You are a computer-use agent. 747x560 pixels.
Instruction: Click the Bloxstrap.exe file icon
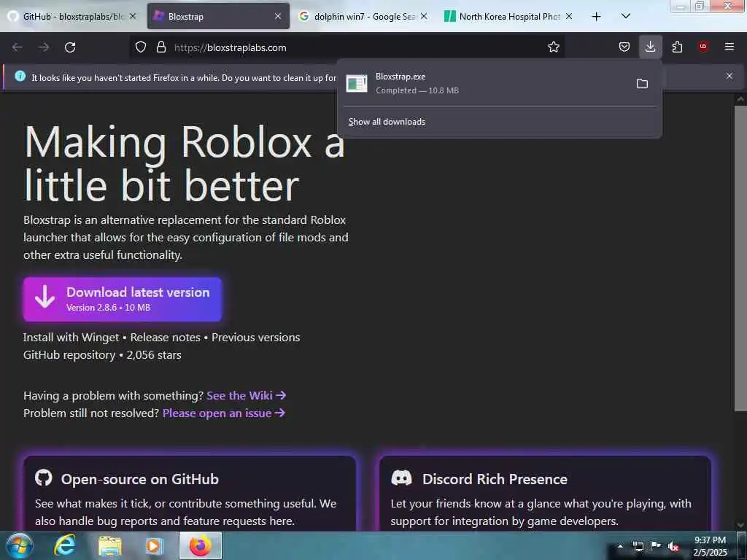tap(357, 84)
